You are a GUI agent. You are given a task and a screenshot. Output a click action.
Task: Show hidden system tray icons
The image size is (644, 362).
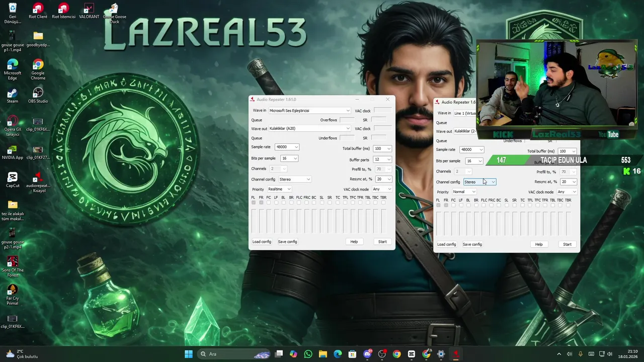[x=558, y=354]
